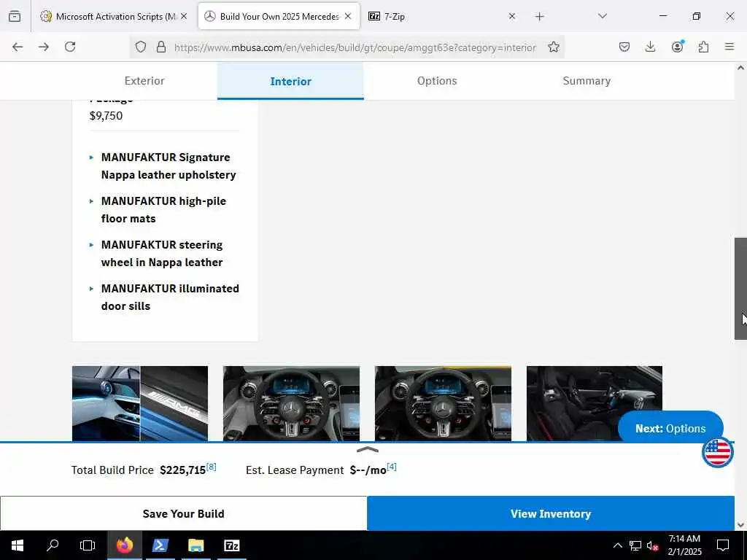The image size is (747, 560).
Task: Open muted volume tray icon
Action: [x=653, y=545]
